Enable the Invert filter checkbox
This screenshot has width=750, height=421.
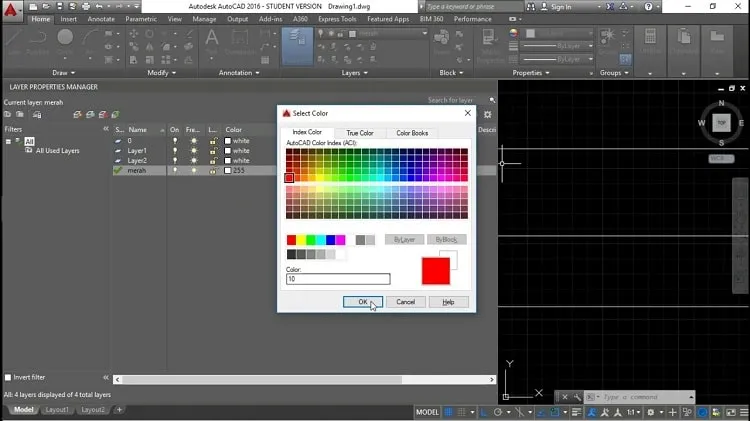tap(8, 377)
